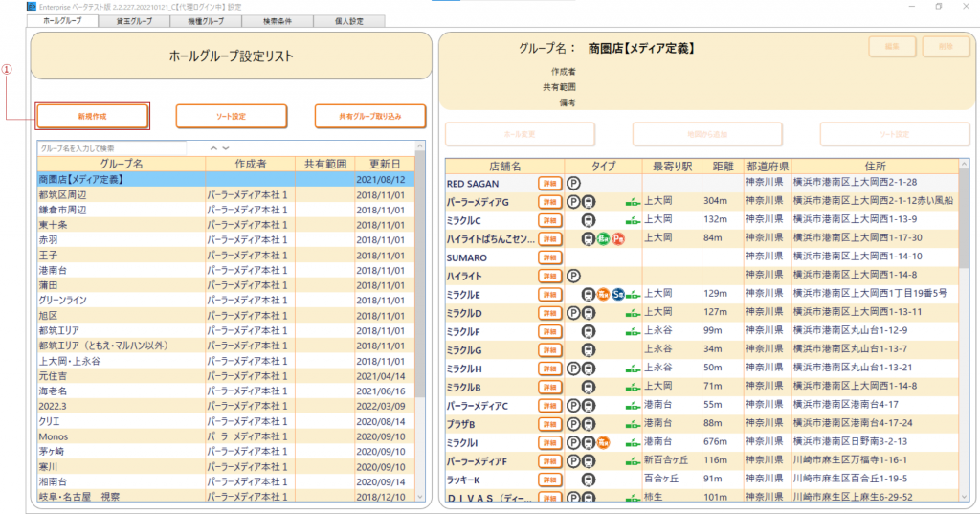Click the search previous up chevron

coord(213,148)
